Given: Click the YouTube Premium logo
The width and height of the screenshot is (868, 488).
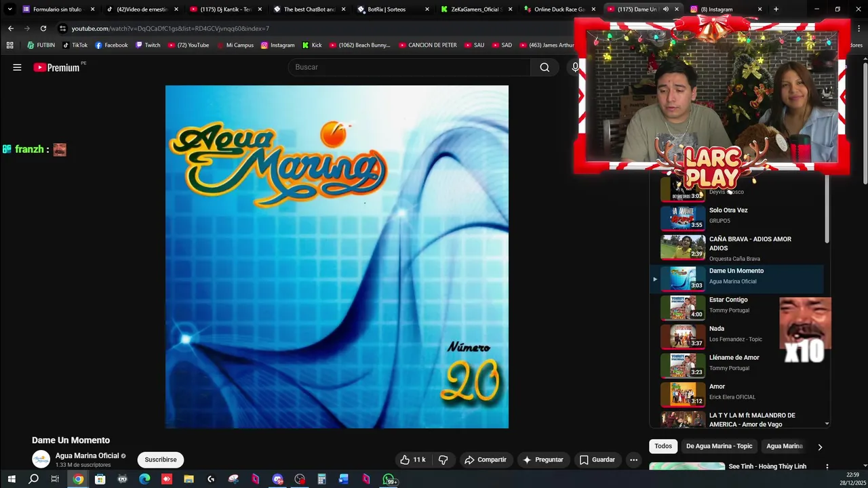Looking at the screenshot, I should (57, 67).
